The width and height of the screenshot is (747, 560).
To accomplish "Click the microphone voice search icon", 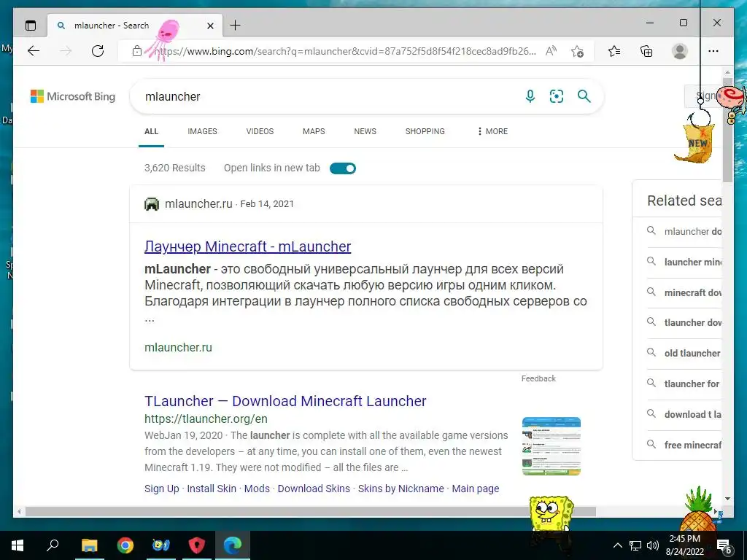I will coord(530,96).
